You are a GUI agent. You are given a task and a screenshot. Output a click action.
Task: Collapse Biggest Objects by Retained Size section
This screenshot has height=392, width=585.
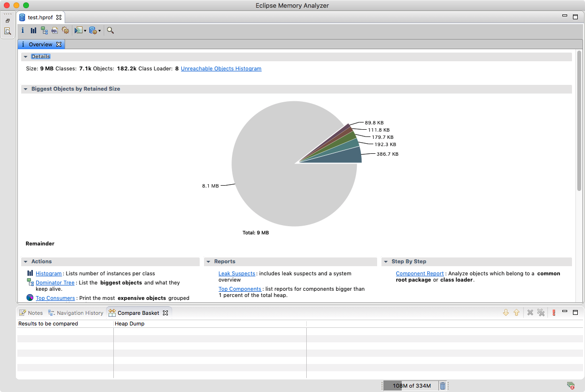point(25,89)
